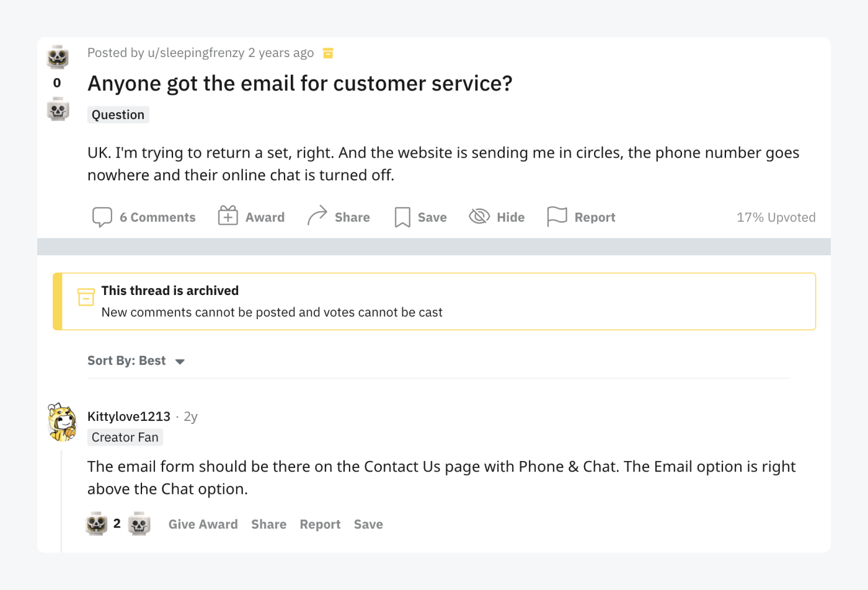868x590 pixels.
Task: Open the comments via the speech bubble icon
Action: click(104, 216)
